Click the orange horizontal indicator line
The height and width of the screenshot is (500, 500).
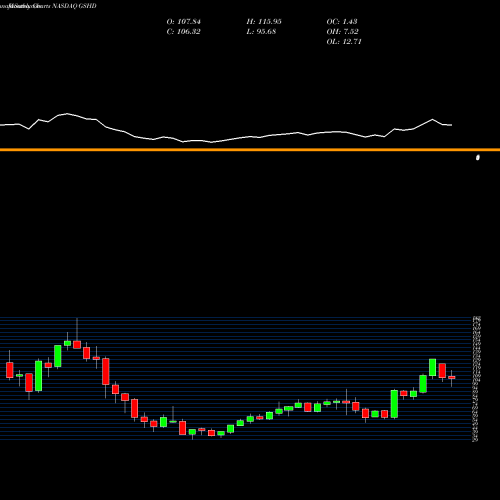click(x=250, y=150)
